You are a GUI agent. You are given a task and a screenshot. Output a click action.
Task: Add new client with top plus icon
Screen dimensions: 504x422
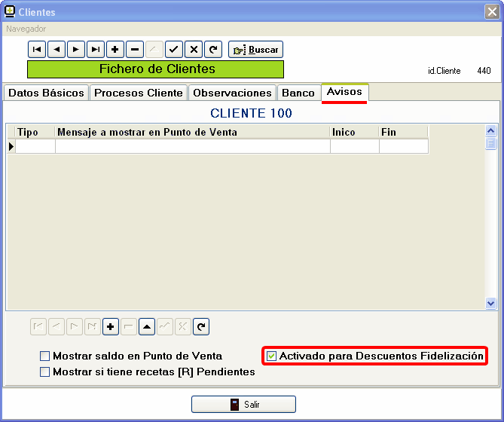(115, 50)
